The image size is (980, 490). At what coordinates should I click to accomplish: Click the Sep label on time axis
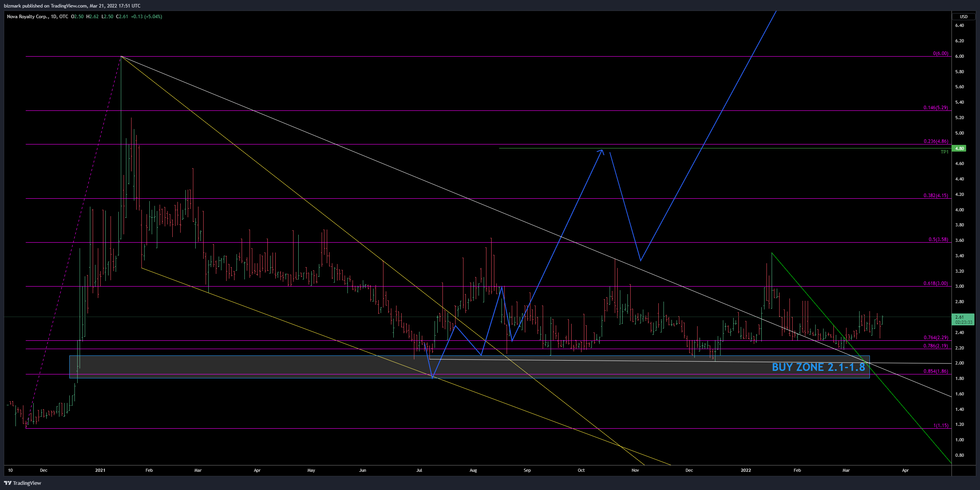point(527,470)
